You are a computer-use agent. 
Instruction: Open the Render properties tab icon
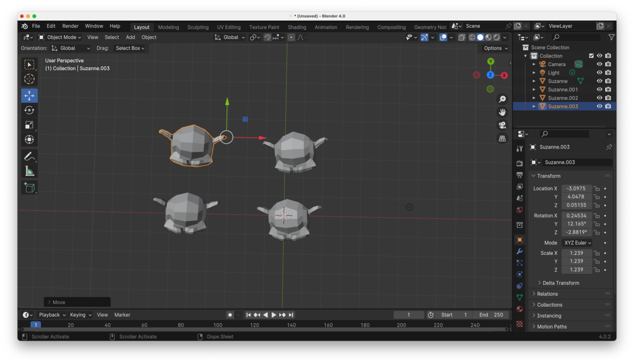click(520, 163)
